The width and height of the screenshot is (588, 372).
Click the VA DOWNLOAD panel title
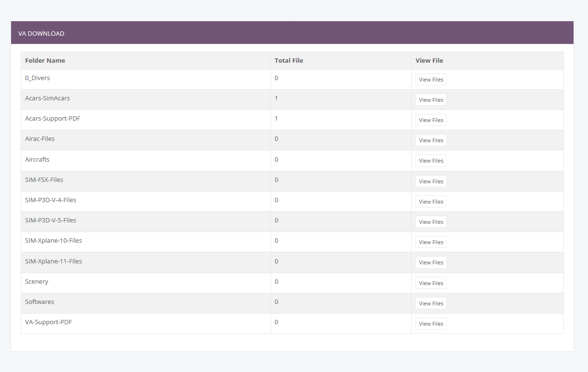(x=41, y=33)
